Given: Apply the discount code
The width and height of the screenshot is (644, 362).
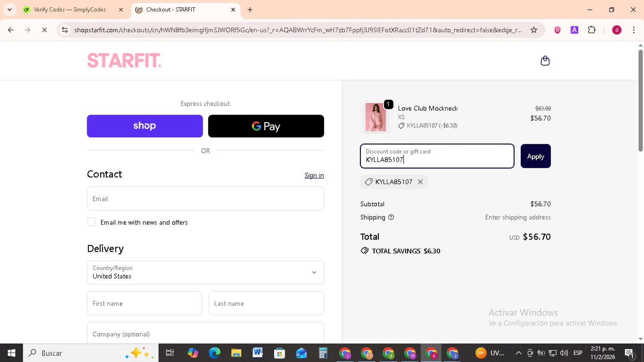Looking at the screenshot, I should (x=535, y=156).
